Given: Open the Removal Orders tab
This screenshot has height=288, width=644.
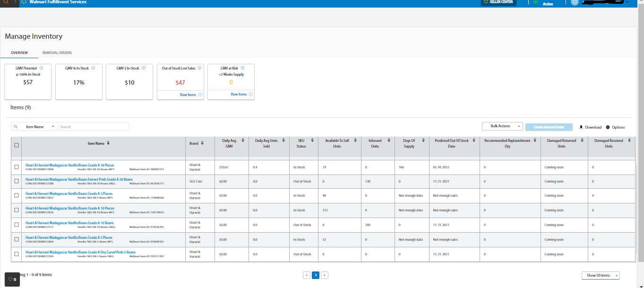Looking at the screenshot, I should (x=57, y=52).
